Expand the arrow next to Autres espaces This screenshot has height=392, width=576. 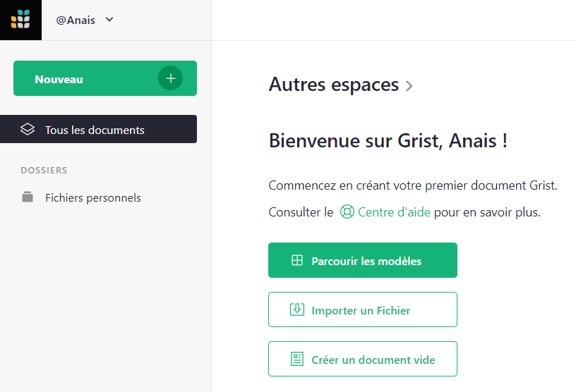coord(409,86)
